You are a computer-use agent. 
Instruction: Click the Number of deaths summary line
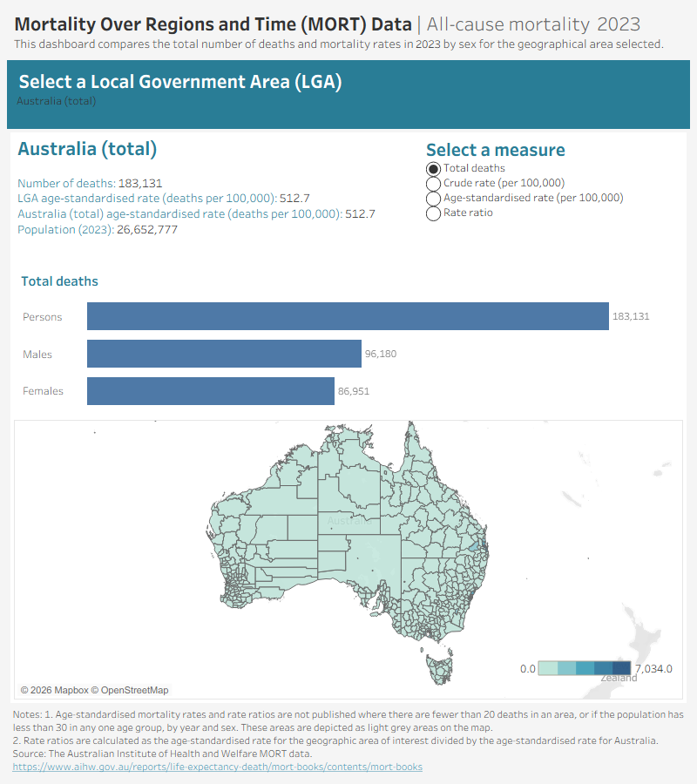coord(90,184)
